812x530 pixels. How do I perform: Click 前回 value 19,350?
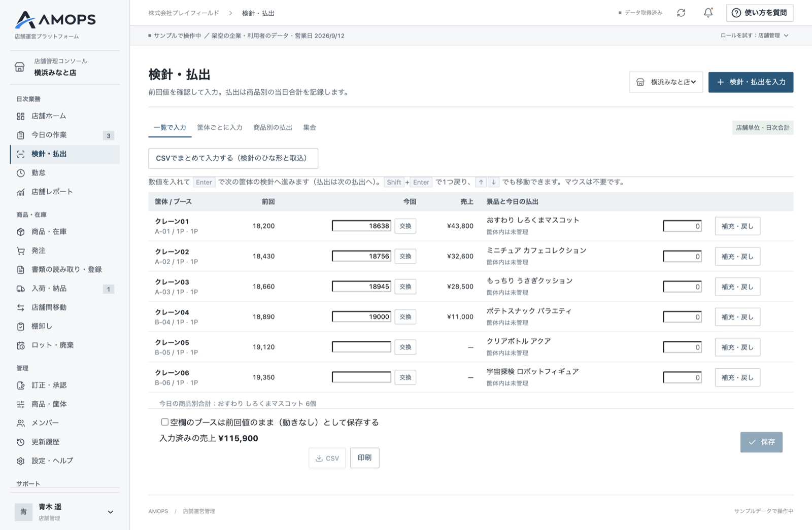click(x=263, y=377)
